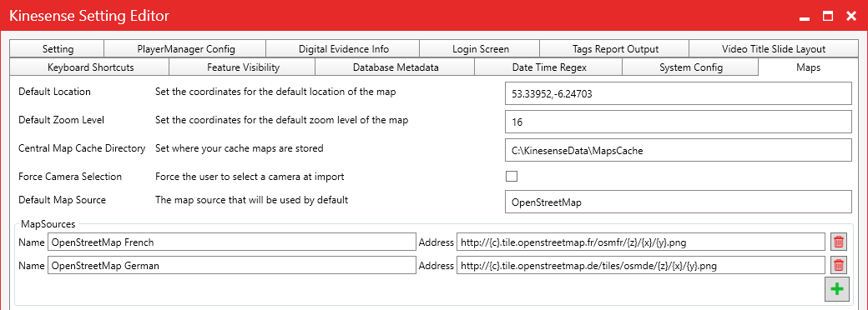Select the Database Metadata tab
The width and height of the screenshot is (868, 310).
396,67
